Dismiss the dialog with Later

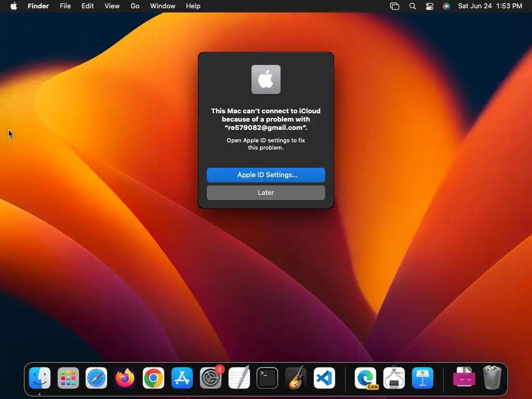pyautogui.click(x=266, y=192)
